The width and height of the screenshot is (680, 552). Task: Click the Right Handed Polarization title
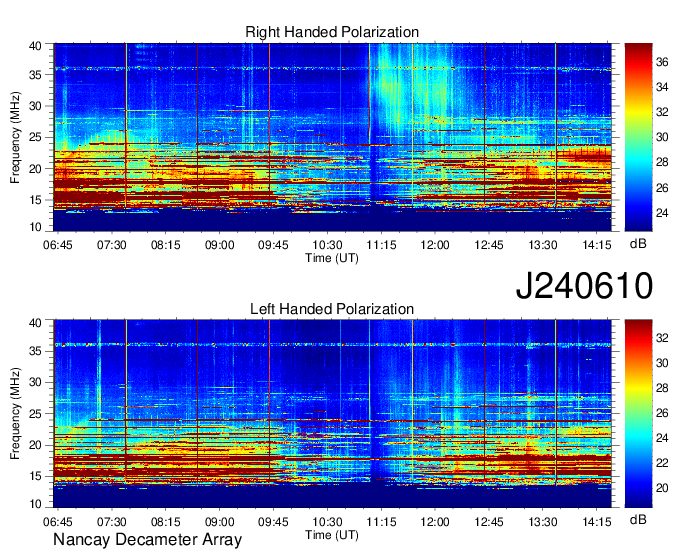point(332,32)
